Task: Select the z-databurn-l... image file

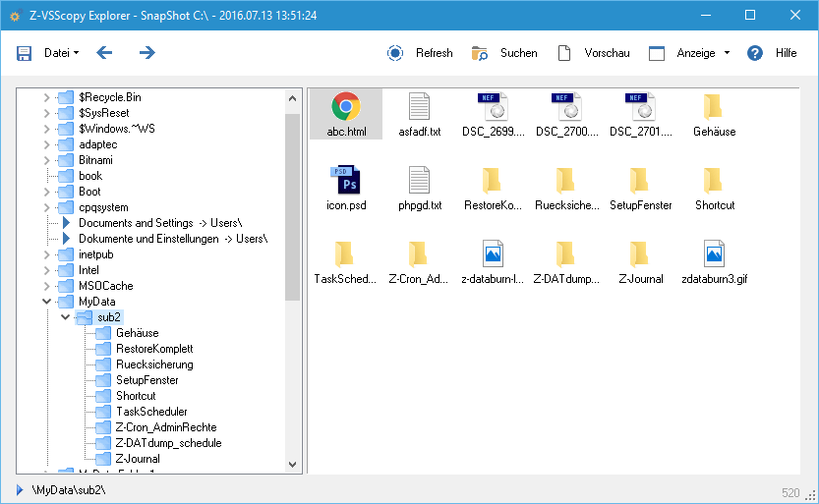Action: click(493, 261)
